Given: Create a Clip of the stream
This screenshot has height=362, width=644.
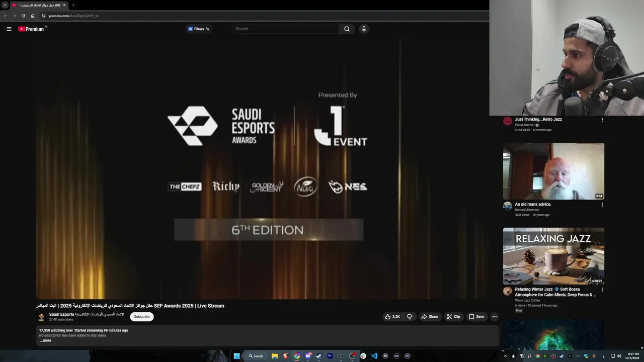Looking at the screenshot, I should 453,317.
